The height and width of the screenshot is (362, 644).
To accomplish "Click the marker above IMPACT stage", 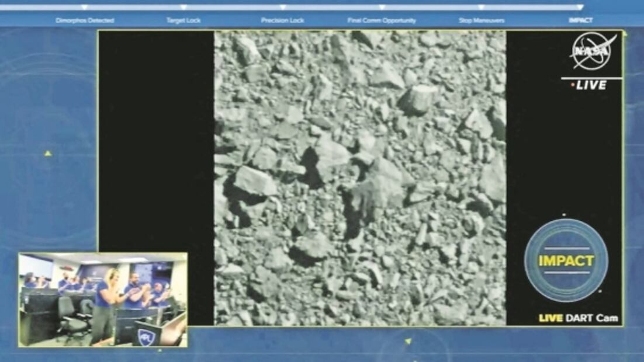I will [580, 8].
